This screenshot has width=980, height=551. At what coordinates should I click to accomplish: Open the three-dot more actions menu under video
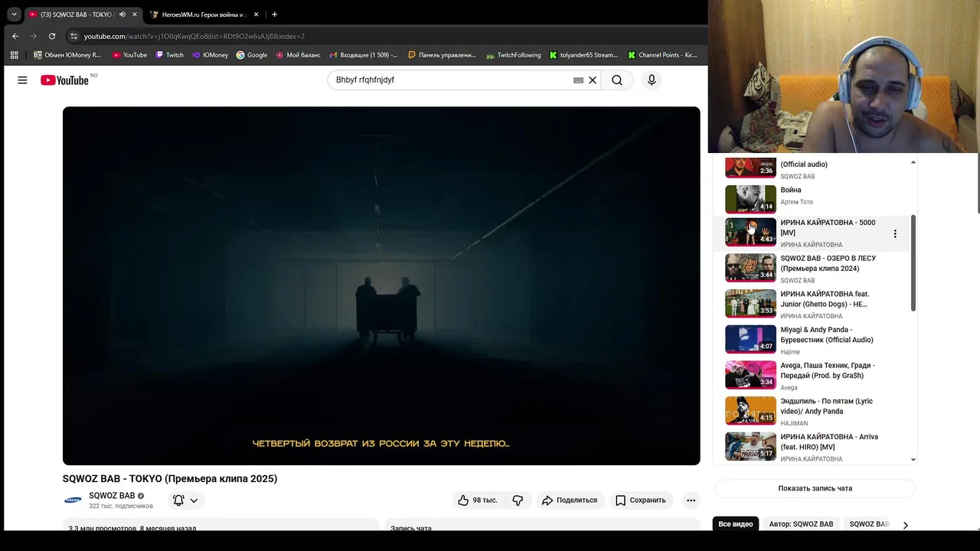(691, 500)
